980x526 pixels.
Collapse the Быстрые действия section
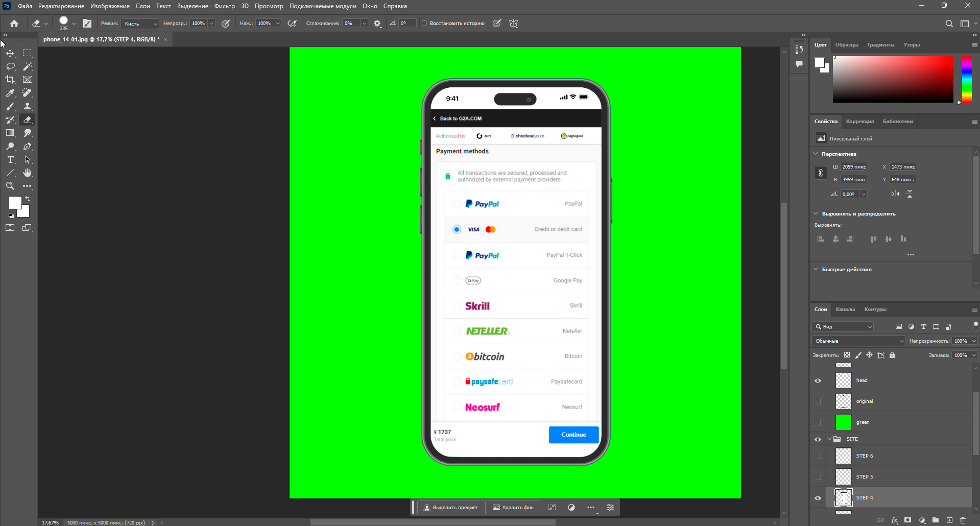coord(816,269)
